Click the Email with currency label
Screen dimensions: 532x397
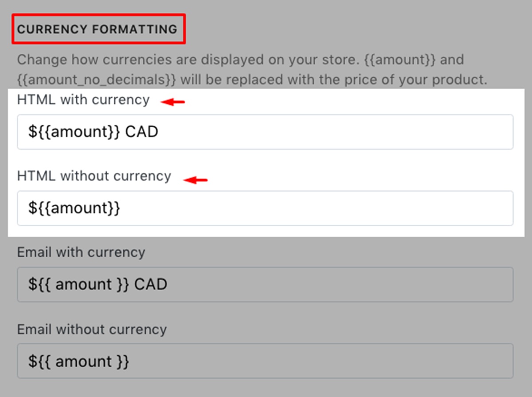pyautogui.click(x=81, y=252)
